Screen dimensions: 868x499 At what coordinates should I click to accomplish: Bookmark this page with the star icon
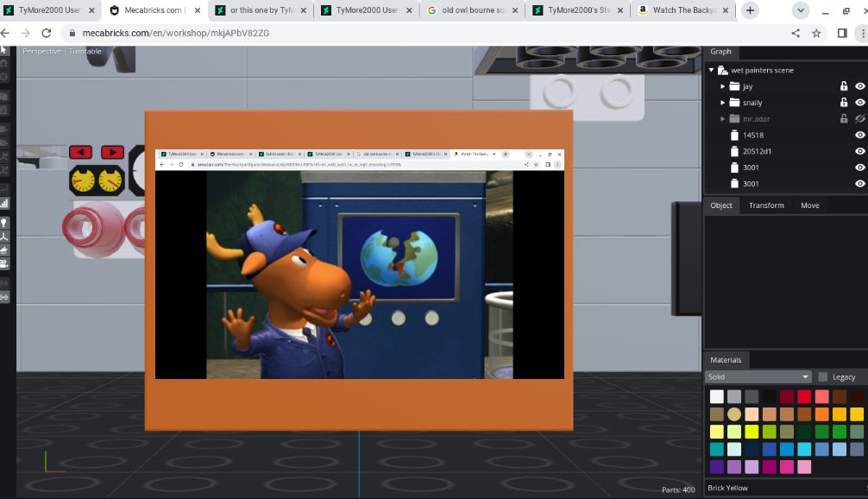coord(816,33)
